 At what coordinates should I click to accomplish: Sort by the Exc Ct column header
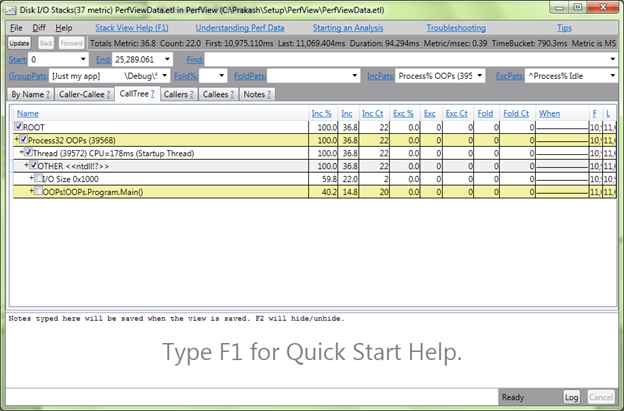tap(456, 113)
